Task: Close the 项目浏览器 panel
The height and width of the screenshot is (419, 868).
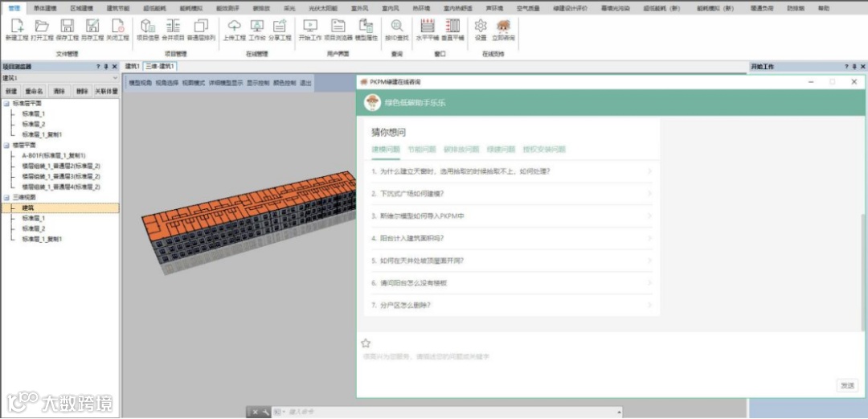Action: 114,67
